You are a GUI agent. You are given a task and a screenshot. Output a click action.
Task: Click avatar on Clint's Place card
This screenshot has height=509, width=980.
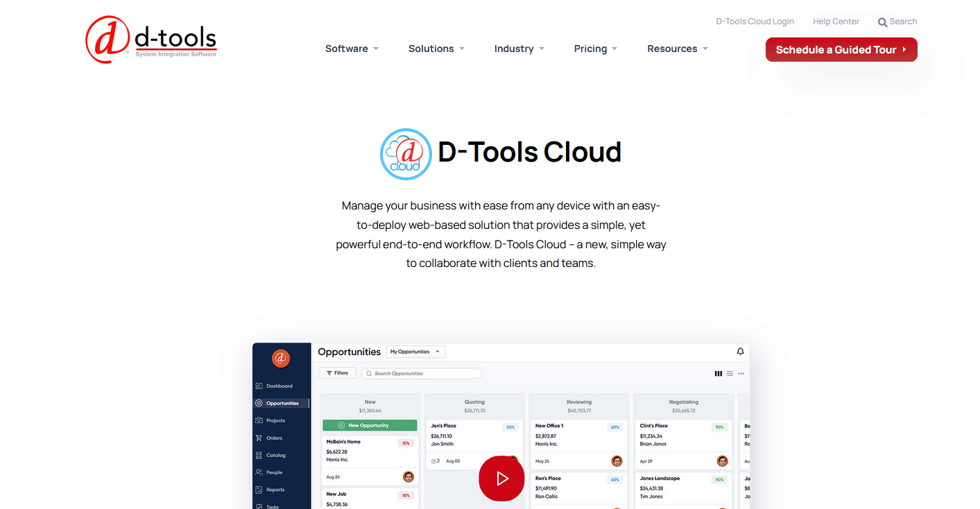click(x=722, y=461)
